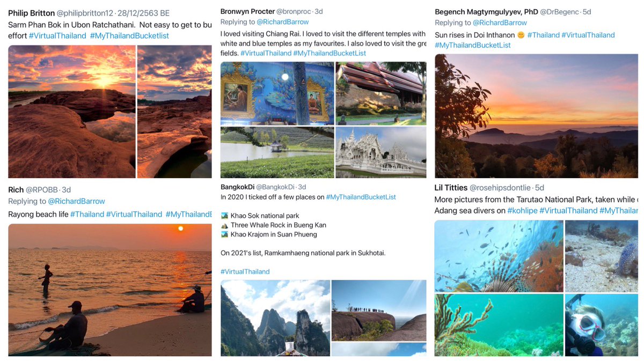Open the large Sarm Phan Bok sunset photo

[x=72, y=112]
